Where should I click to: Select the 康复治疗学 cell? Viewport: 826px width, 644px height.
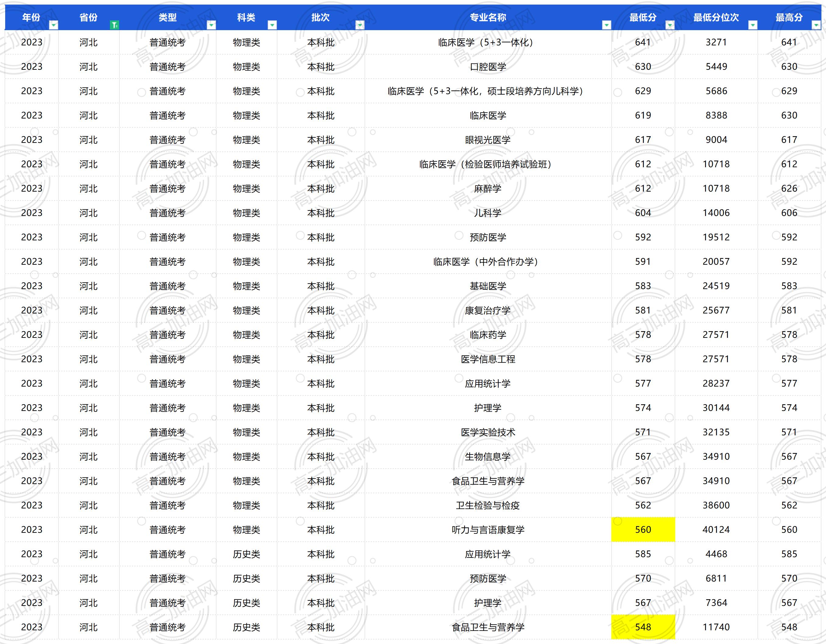pos(488,310)
